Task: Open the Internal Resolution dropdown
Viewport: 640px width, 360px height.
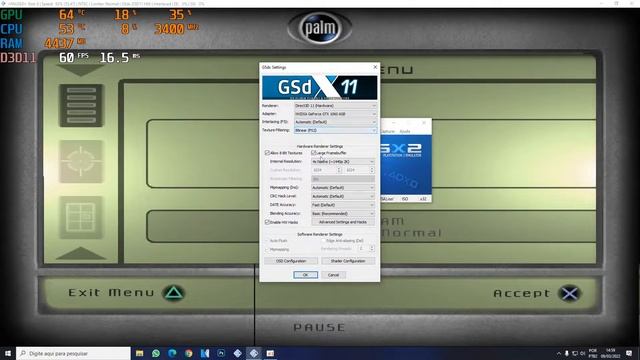Action: (342, 162)
